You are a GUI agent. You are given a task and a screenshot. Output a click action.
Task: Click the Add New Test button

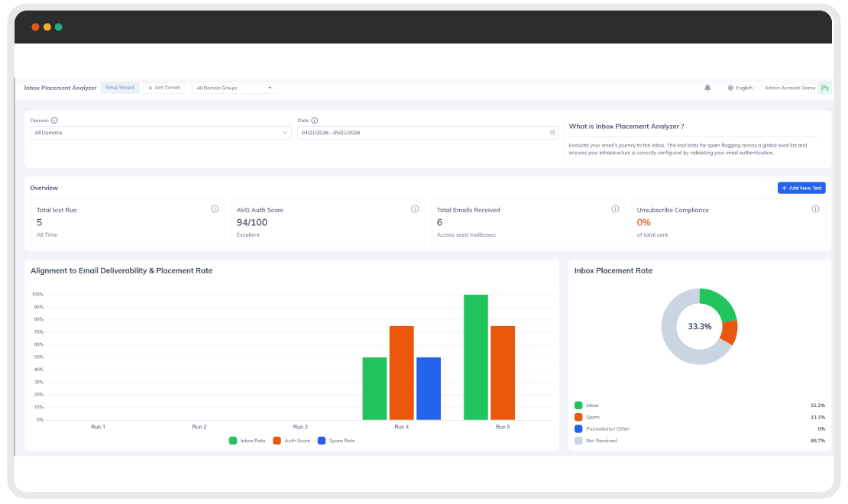[x=801, y=188]
